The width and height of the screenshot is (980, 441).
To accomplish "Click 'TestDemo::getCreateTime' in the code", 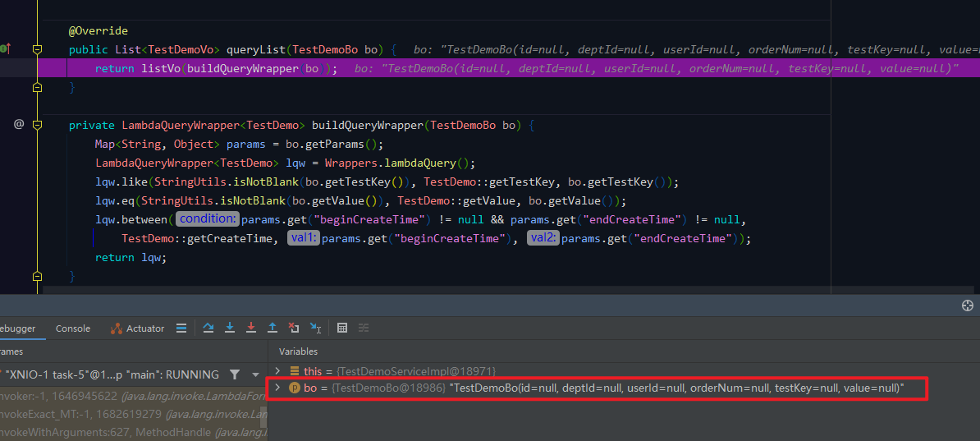I will pyautogui.click(x=198, y=238).
